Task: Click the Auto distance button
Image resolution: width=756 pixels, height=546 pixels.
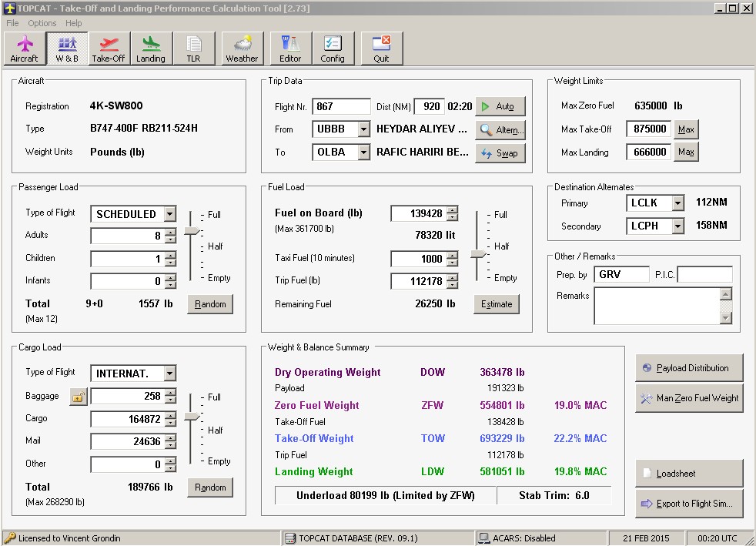Action: coord(500,106)
